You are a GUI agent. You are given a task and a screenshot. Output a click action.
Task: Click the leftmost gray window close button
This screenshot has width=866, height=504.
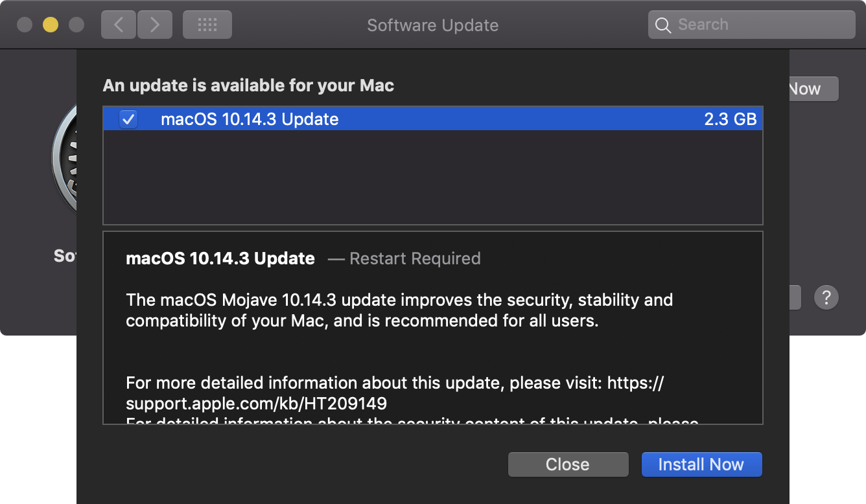coord(25,25)
